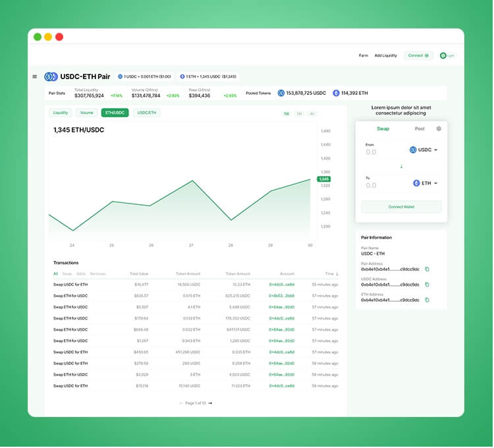Click the Connect Wallet button
This screenshot has width=494, height=448.
tap(401, 208)
